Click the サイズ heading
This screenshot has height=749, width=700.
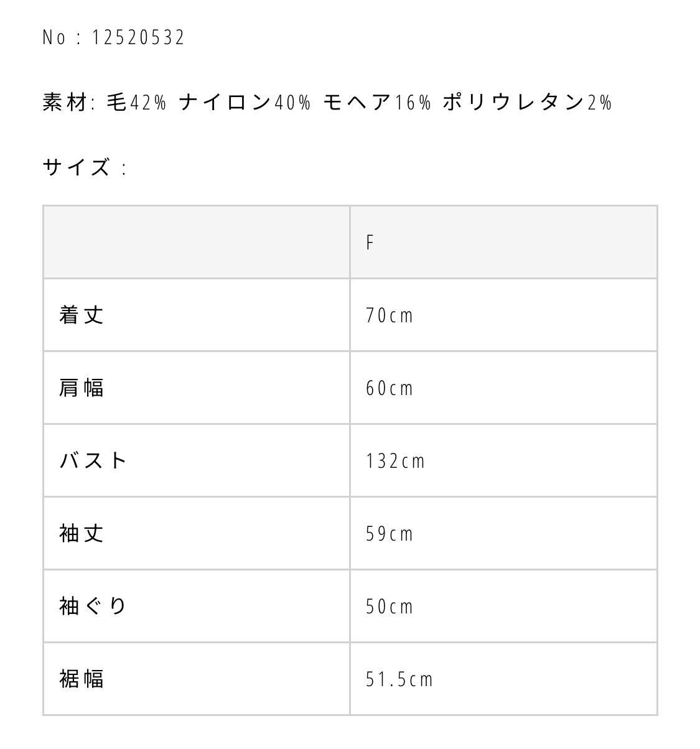point(77,167)
